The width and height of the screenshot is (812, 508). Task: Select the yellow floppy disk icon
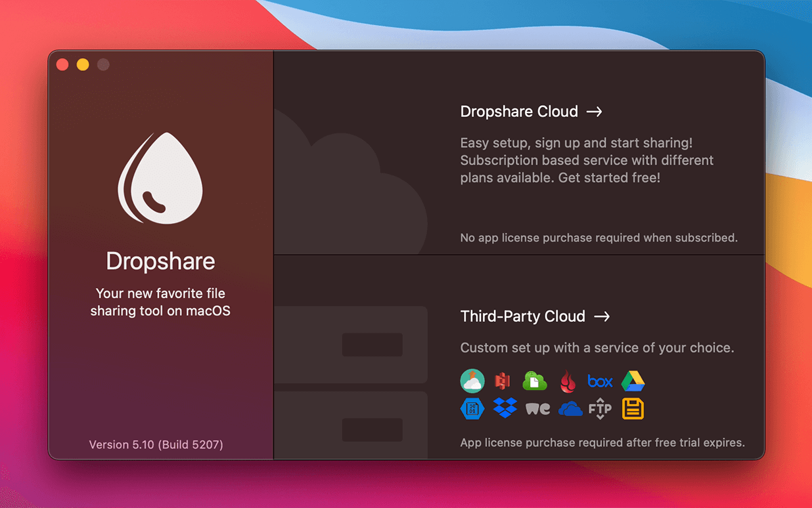tap(633, 408)
